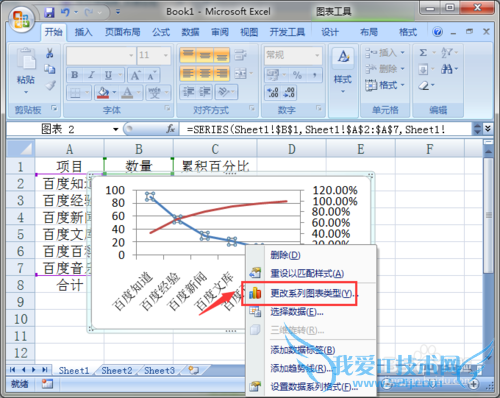500x398 pixels.
Task: Choose Change Series Chart Type
Action: [311, 293]
